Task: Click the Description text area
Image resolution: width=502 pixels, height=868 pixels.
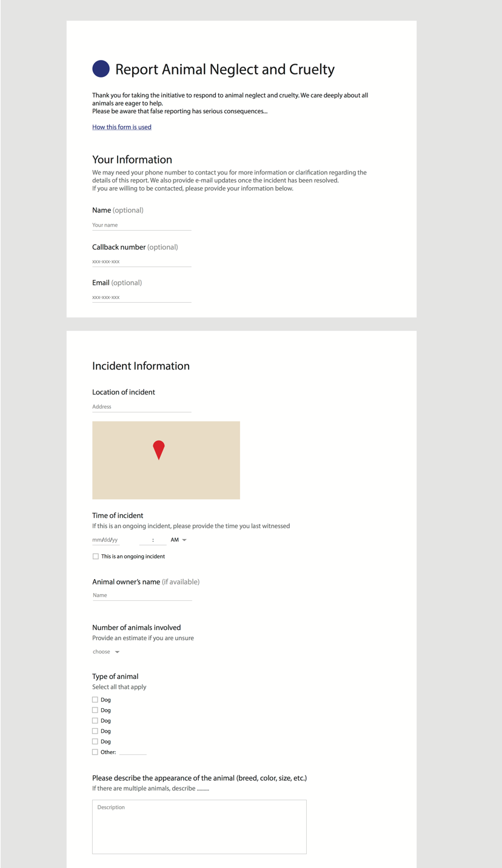Action: point(199,827)
